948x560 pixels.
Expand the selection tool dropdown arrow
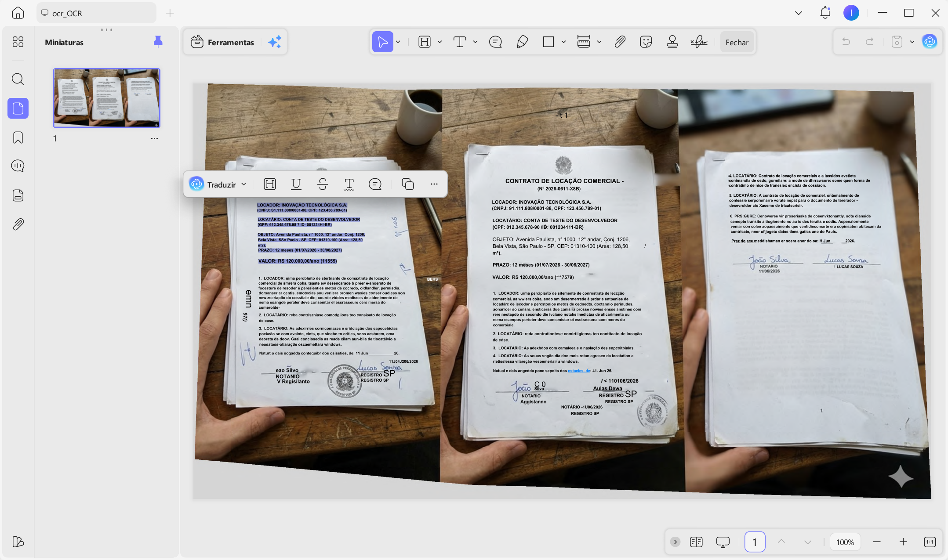pyautogui.click(x=398, y=42)
